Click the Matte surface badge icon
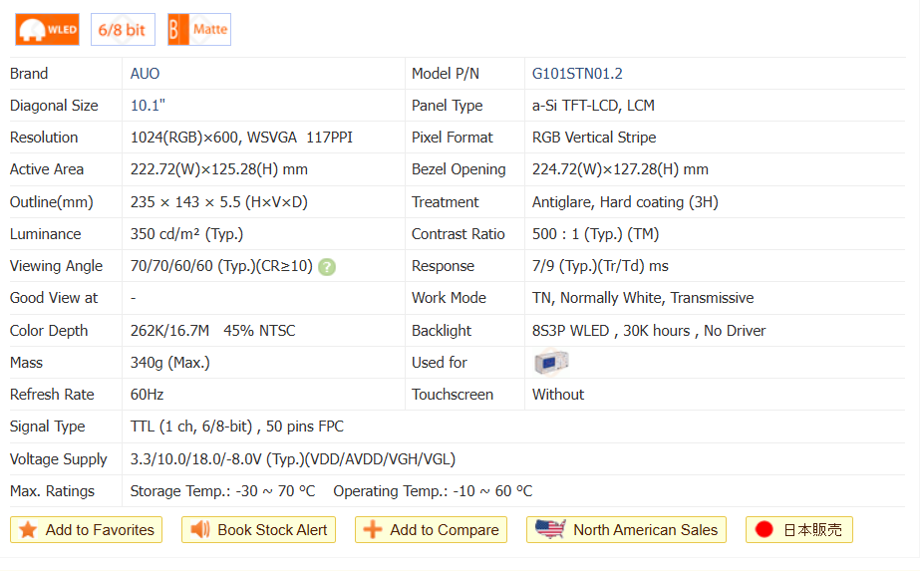 [199, 30]
